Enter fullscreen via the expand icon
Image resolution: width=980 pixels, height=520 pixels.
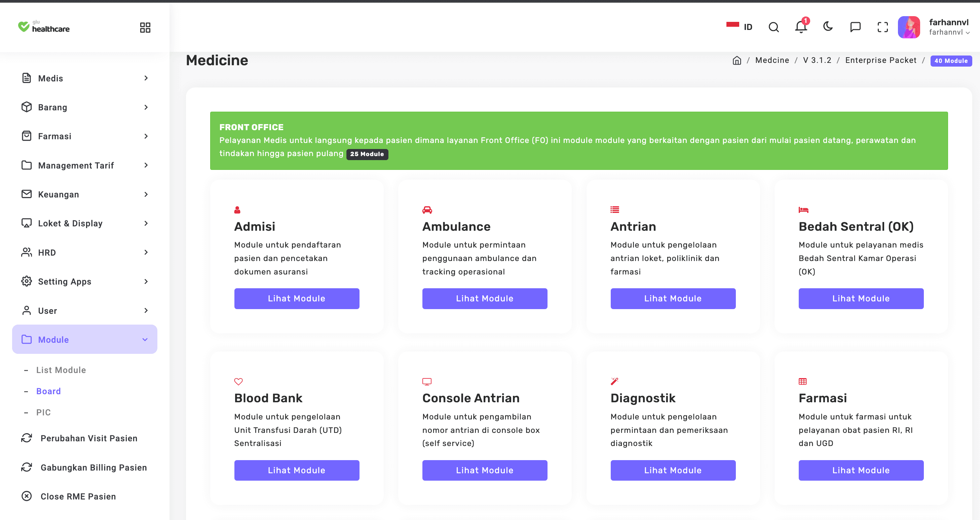(882, 27)
